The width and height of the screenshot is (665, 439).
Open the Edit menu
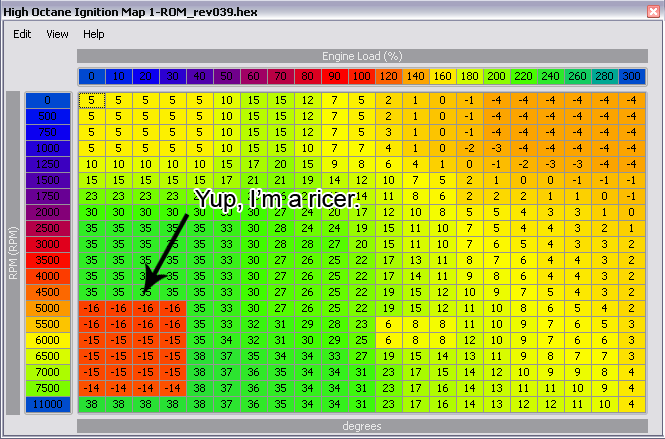[22, 33]
